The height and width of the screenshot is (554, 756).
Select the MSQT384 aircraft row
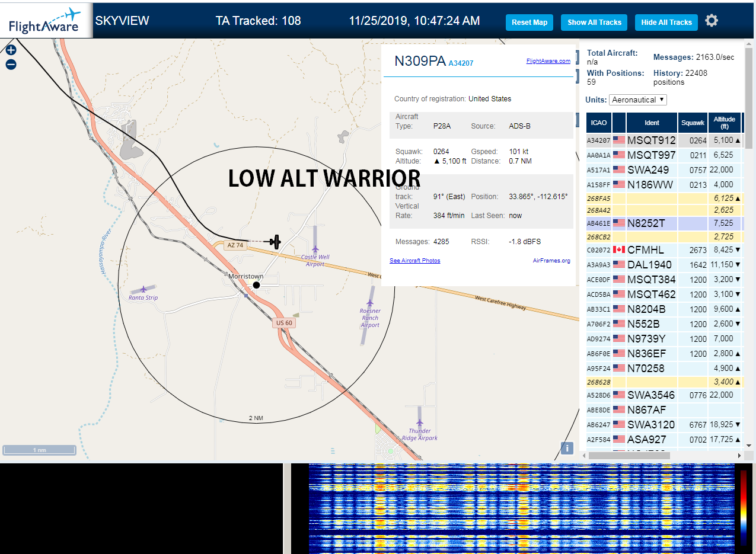(x=664, y=280)
